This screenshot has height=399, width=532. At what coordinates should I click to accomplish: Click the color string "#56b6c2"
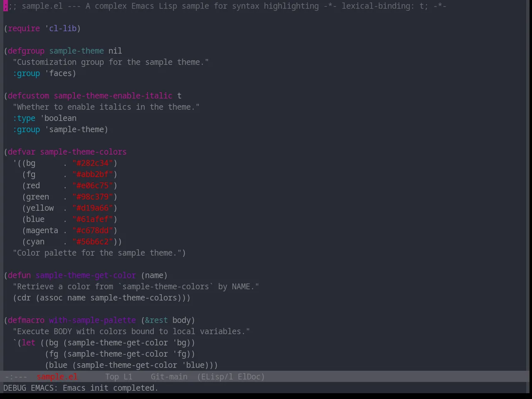tap(92, 241)
